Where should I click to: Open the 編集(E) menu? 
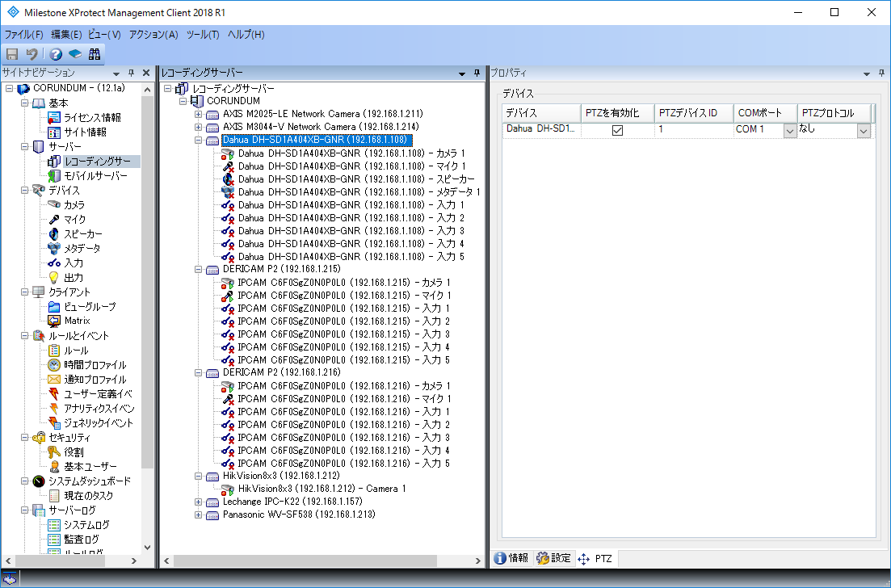[x=66, y=35]
